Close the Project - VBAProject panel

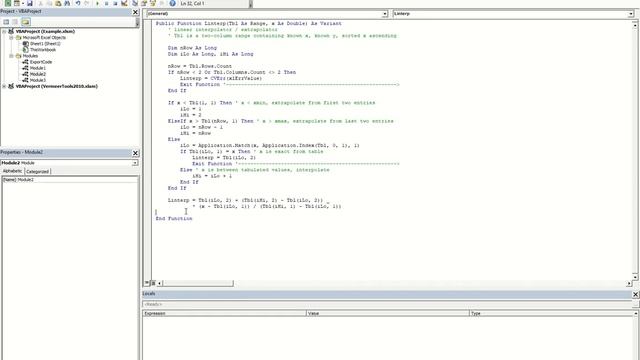(135, 12)
